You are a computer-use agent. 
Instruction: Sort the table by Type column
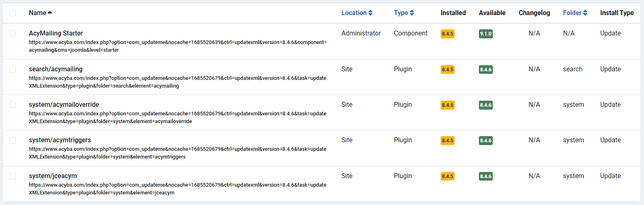click(400, 13)
